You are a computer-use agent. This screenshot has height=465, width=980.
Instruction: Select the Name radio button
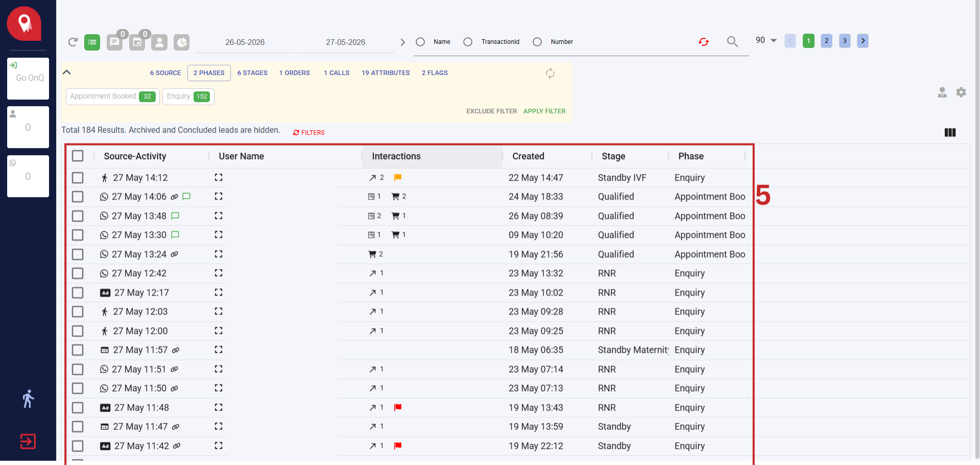click(420, 42)
